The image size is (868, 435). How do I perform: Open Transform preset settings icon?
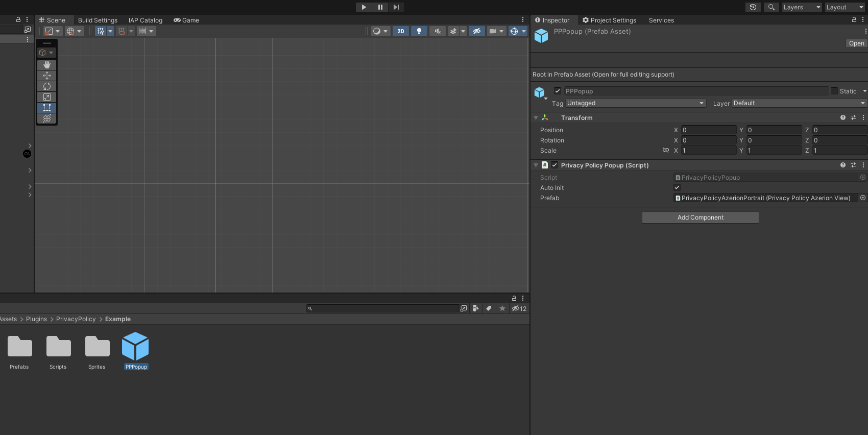pyautogui.click(x=853, y=117)
